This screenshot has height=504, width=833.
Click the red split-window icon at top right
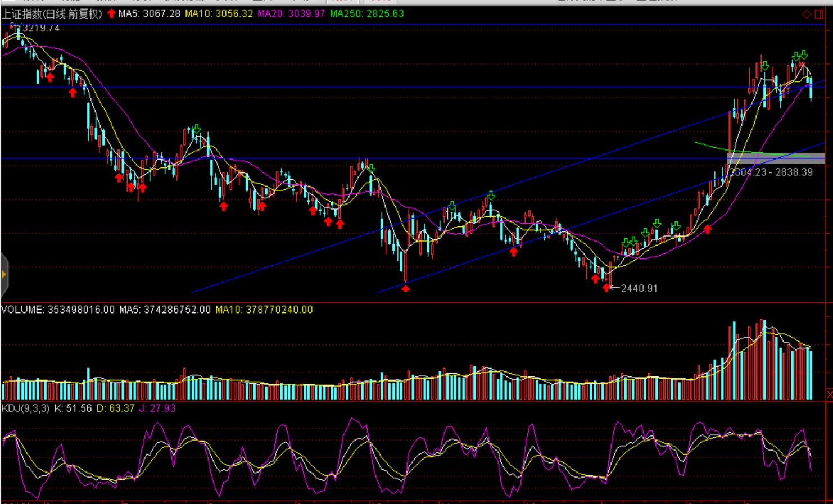(819, 14)
